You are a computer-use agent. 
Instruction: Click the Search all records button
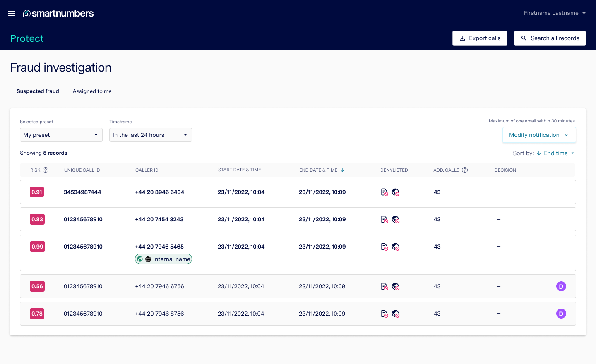point(550,38)
